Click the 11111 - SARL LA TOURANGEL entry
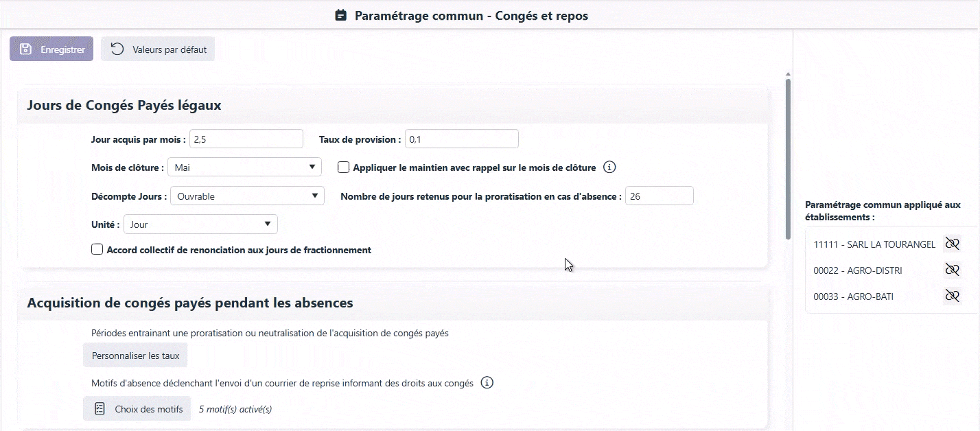 [874, 244]
